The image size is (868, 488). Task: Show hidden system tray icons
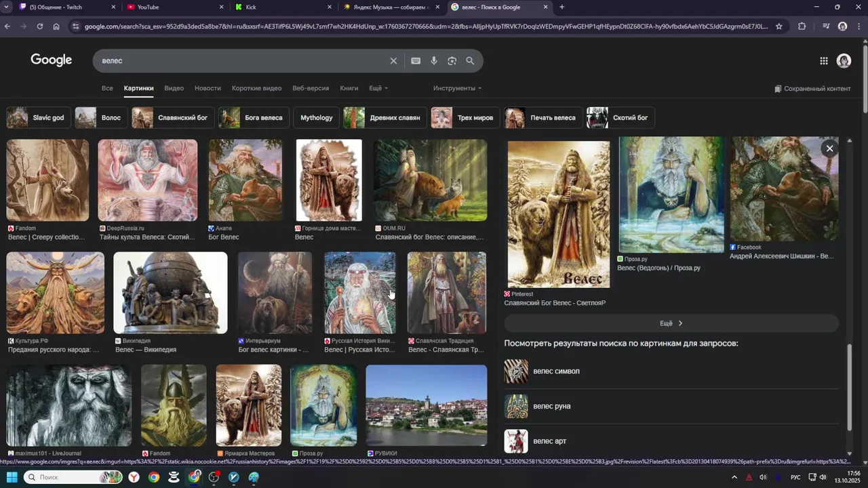click(734, 477)
